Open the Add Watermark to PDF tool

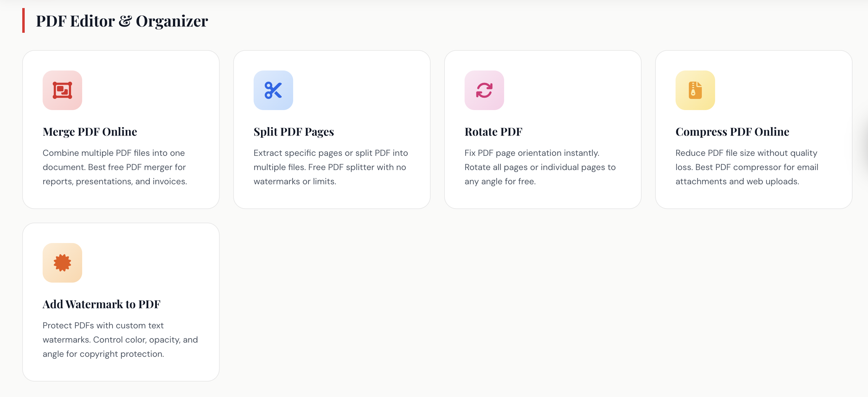[101, 304]
